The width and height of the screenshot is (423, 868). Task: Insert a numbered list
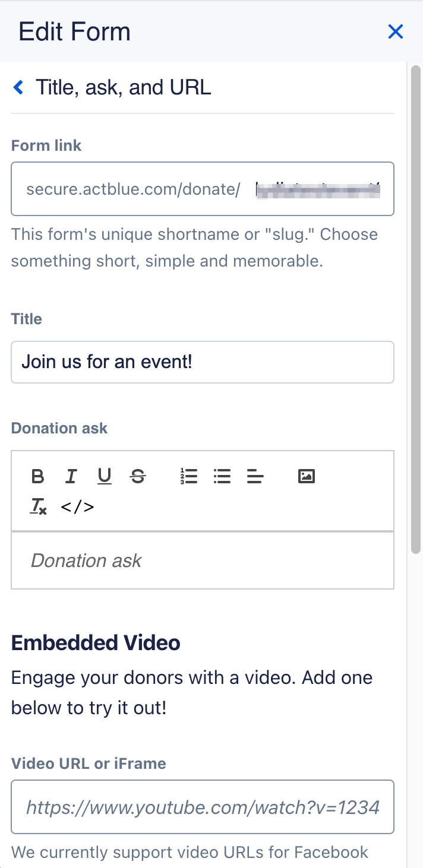click(x=189, y=476)
